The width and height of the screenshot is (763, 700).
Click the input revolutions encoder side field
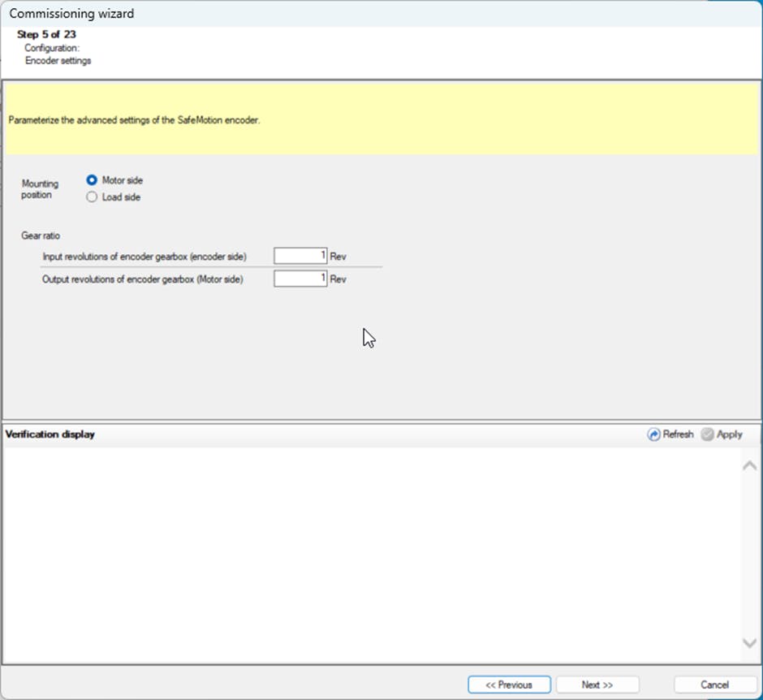[x=300, y=256]
